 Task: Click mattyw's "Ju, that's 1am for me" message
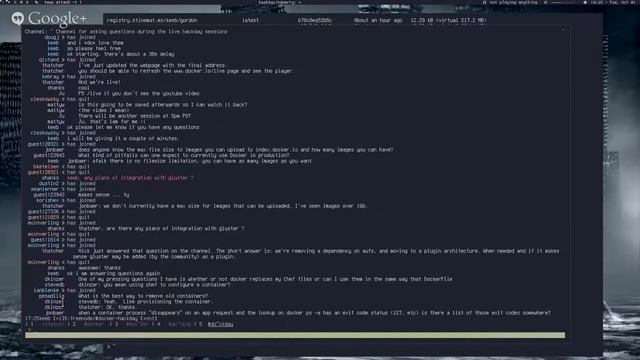pos(111,122)
